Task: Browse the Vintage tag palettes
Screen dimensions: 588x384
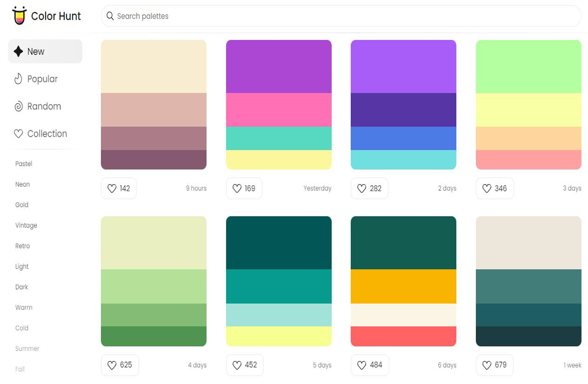Action: tap(26, 226)
